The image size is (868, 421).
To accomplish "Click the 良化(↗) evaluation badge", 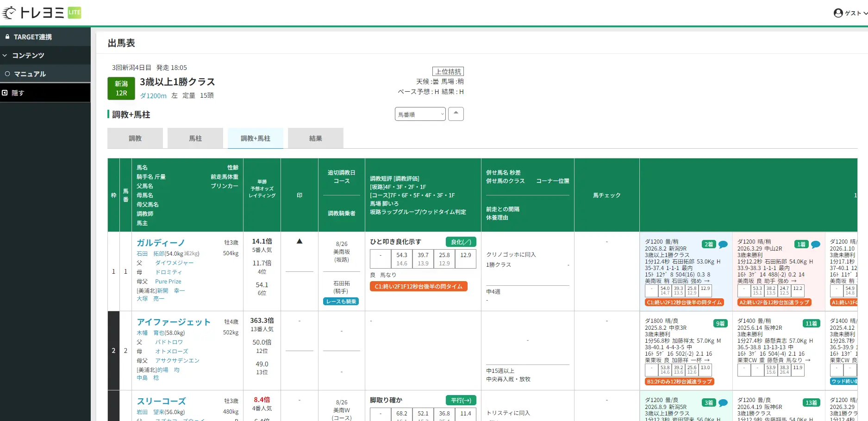I will (461, 242).
